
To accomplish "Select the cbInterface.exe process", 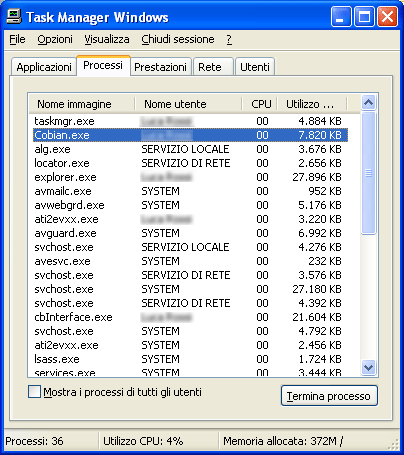I will (x=190, y=317).
